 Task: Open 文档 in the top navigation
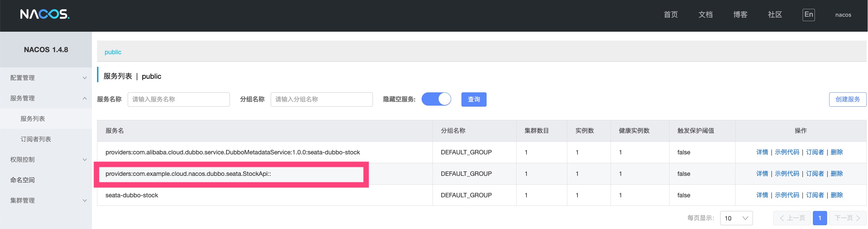(705, 15)
